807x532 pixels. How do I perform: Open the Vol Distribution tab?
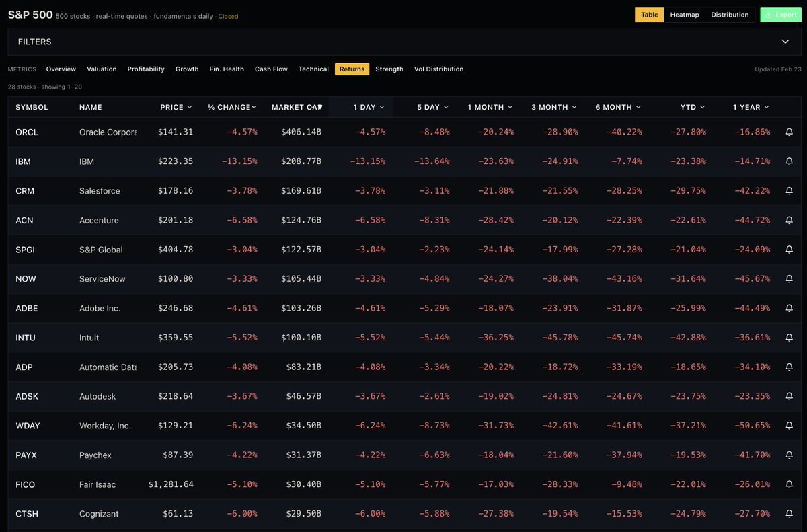coord(438,69)
